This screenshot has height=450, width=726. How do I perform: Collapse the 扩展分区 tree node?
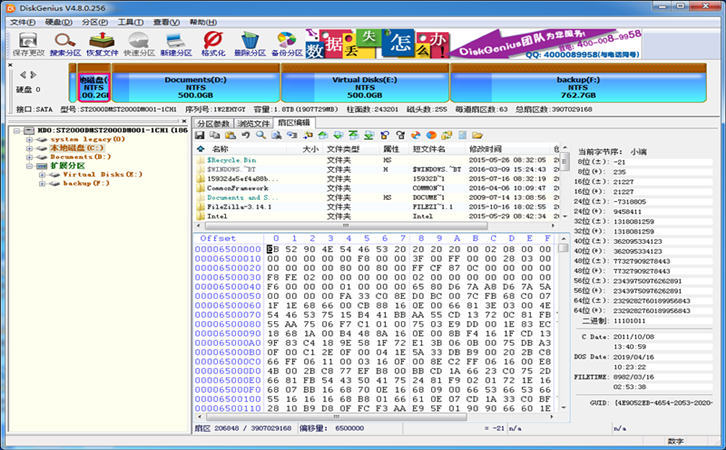(29, 165)
